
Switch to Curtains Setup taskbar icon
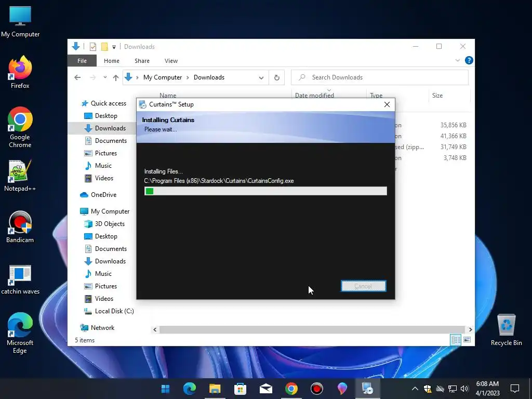(x=367, y=389)
